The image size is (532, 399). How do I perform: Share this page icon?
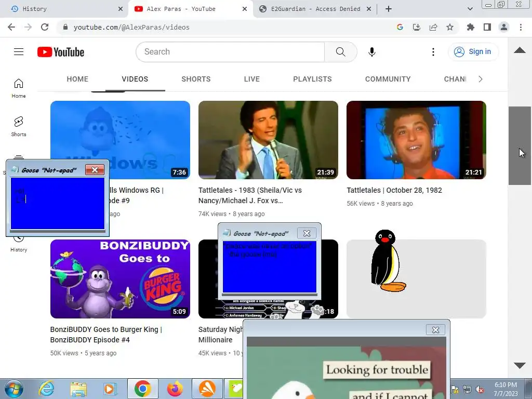(x=433, y=27)
